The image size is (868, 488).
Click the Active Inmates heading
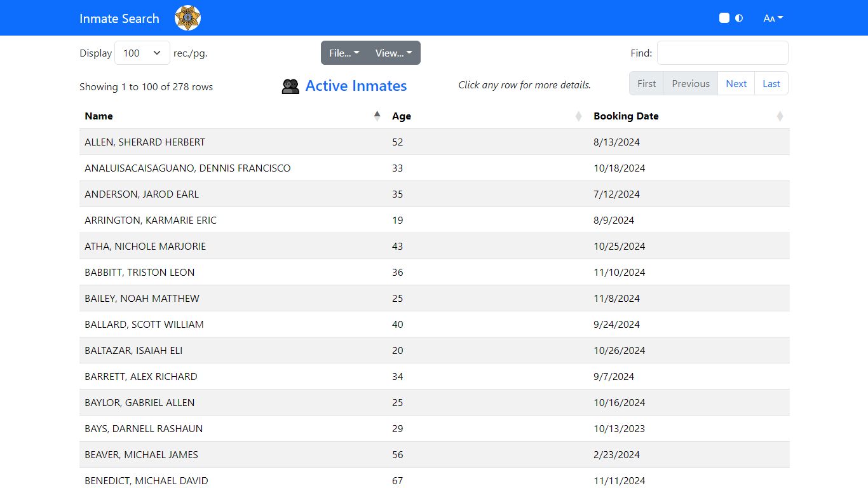tap(356, 86)
